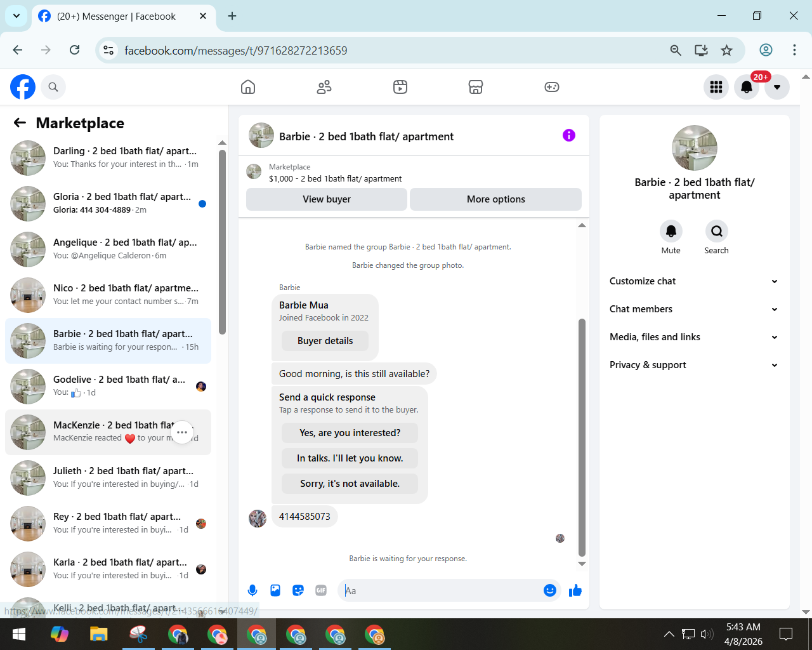812x650 pixels.
Task: Open Nico conversation
Action: point(108,295)
